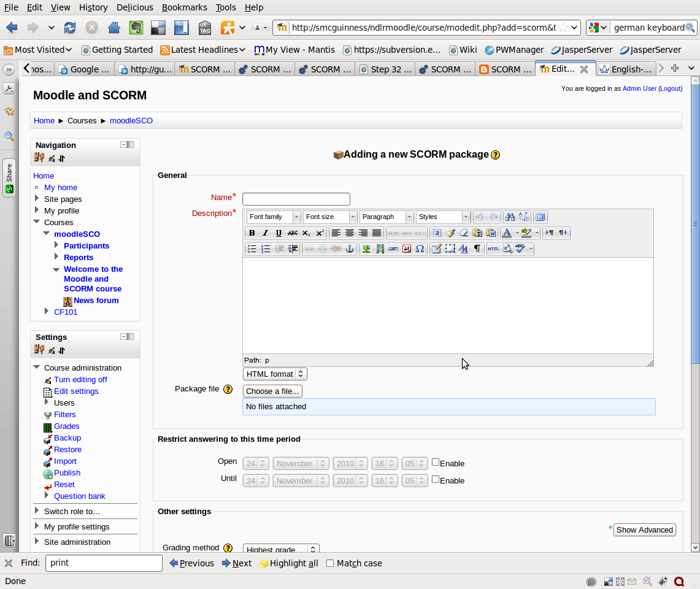Paste from Word icon
Viewport: 700px width, 589px height.
point(491,233)
